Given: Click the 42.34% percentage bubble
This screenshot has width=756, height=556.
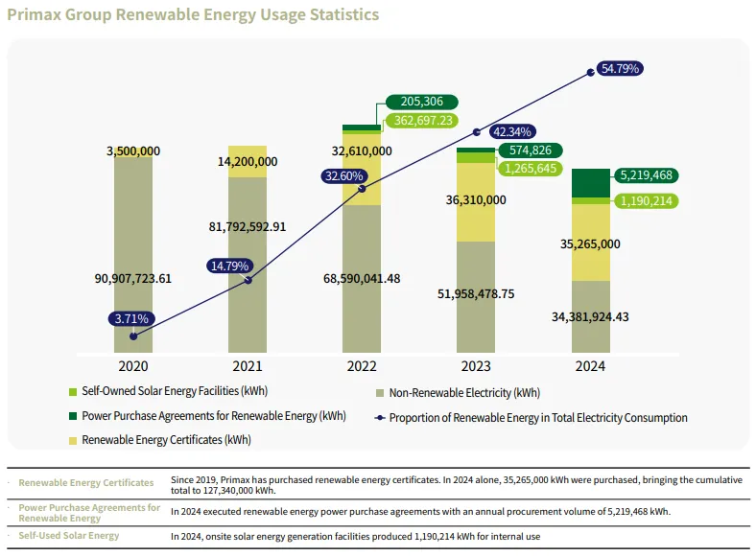Looking at the screenshot, I should [512, 131].
